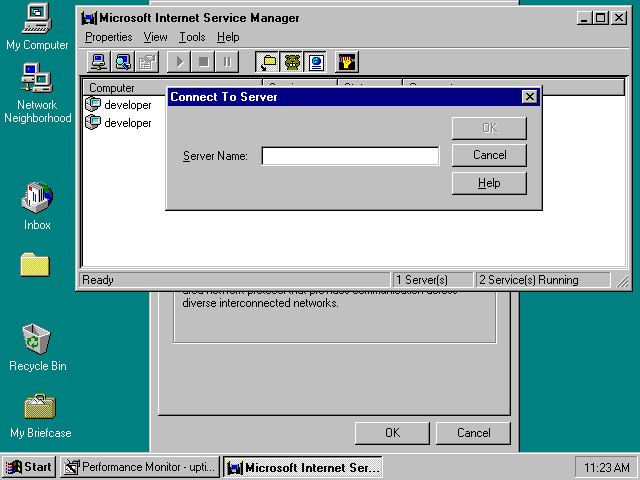The width and height of the screenshot is (640, 480).
Task: Close the Connect To Server dialog
Action: tap(529, 97)
